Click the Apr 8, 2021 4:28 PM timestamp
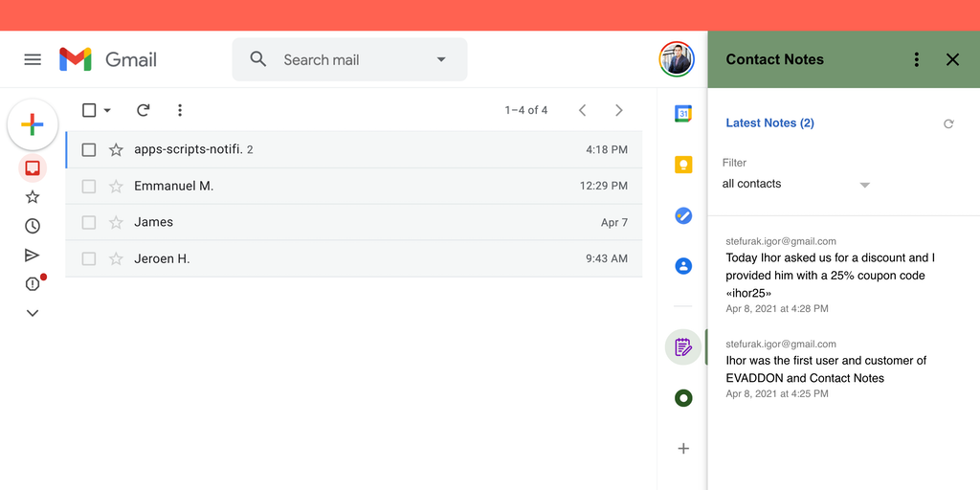980x490 pixels. click(777, 309)
